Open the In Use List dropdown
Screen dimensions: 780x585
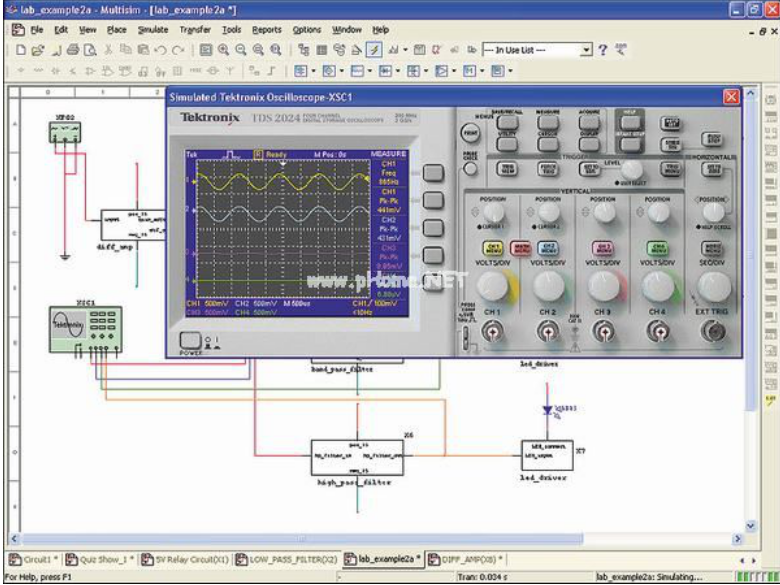click(x=587, y=50)
